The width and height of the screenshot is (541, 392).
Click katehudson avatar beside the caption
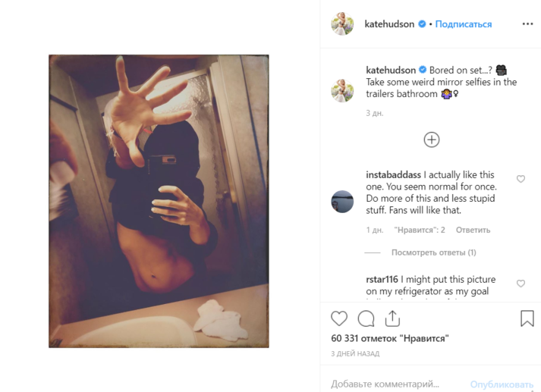[x=342, y=91]
